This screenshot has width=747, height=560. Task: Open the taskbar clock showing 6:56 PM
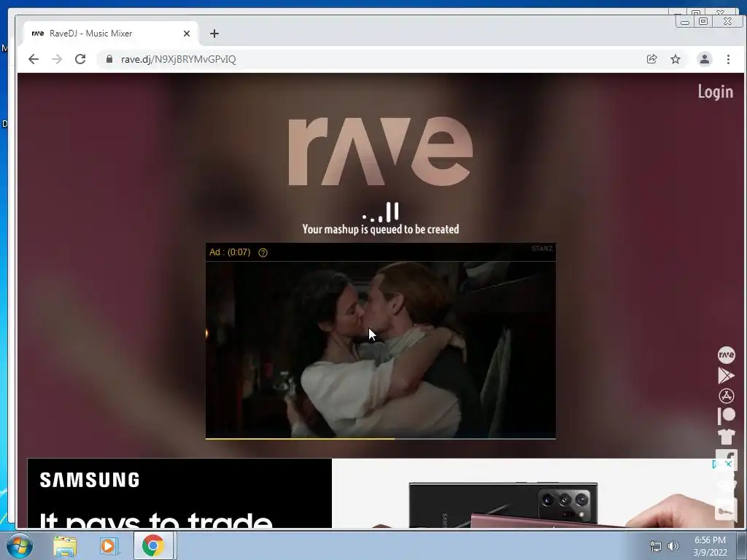coord(710,546)
